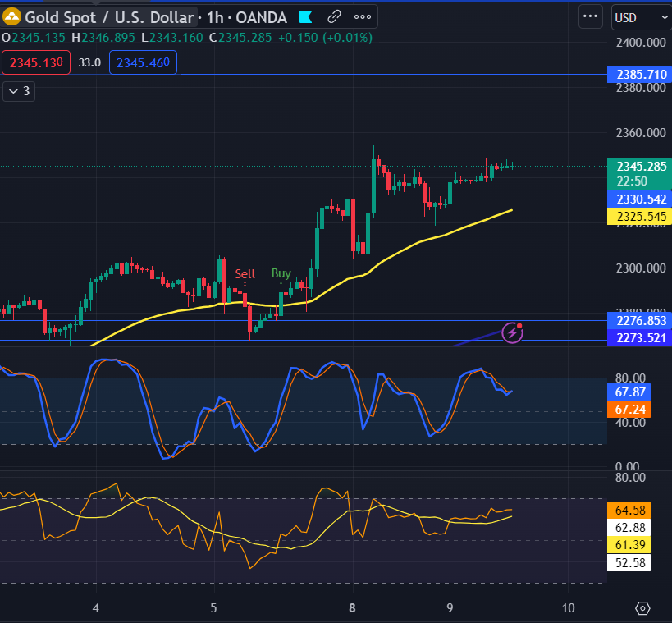Click the orange RSI value 64.58 label
The width and height of the screenshot is (672, 623).
(629, 511)
